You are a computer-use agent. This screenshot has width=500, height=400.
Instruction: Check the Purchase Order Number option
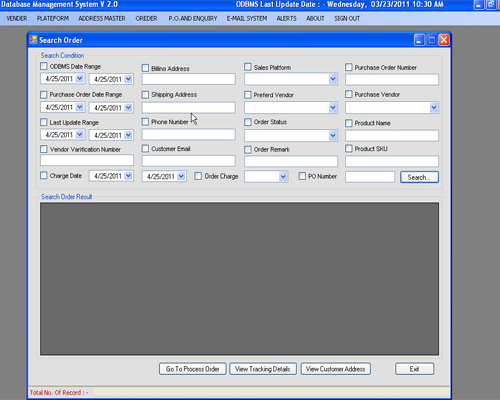click(x=348, y=67)
